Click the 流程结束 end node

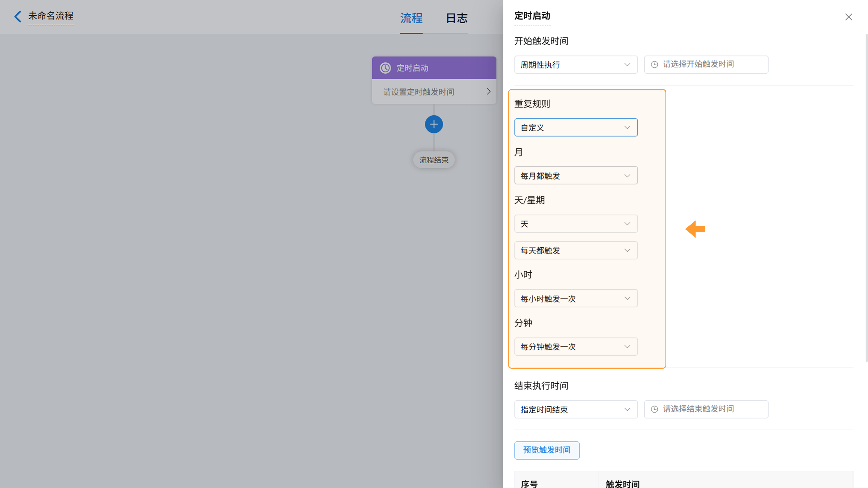point(434,160)
